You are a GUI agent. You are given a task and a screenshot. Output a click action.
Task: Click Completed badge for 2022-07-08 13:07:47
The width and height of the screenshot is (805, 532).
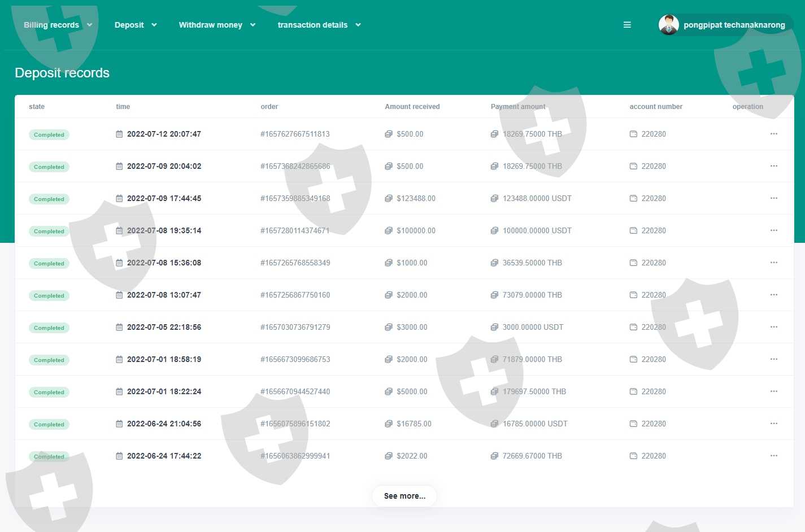click(x=49, y=295)
